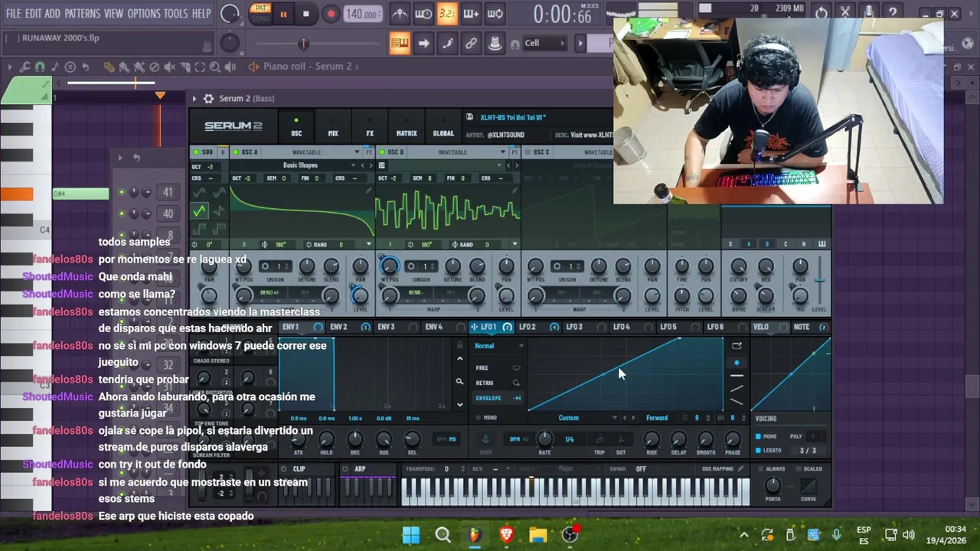
Task: Pause playback in FL Studio transport
Action: tap(283, 14)
